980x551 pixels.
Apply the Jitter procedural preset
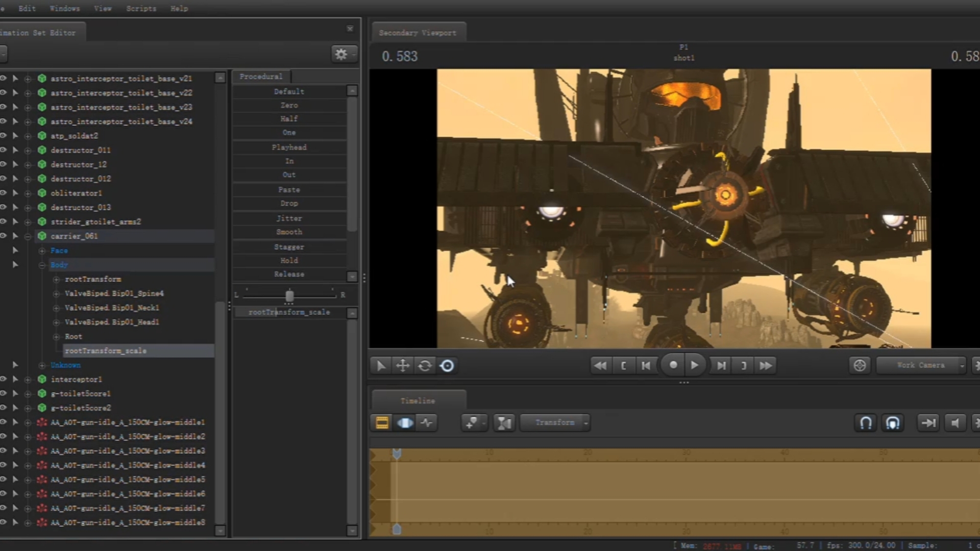click(x=289, y=218)
